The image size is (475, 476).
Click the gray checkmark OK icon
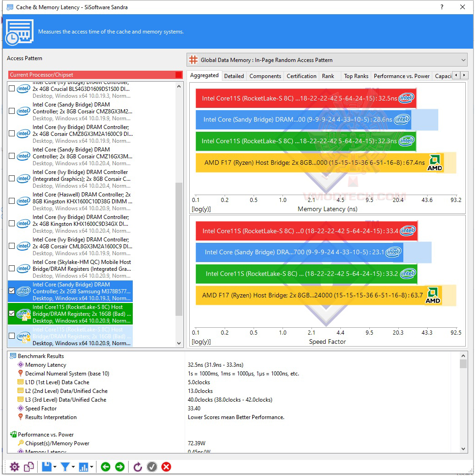pos(152,466)
